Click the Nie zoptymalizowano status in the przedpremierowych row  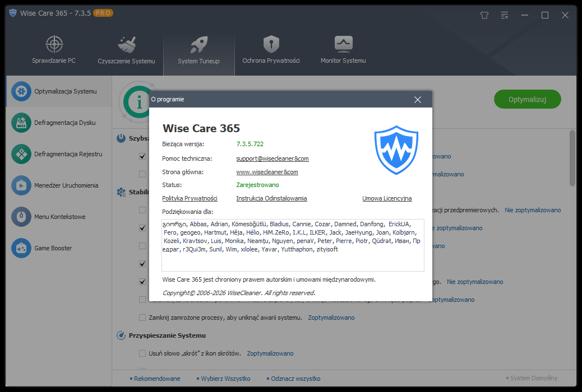pos(533,210)
